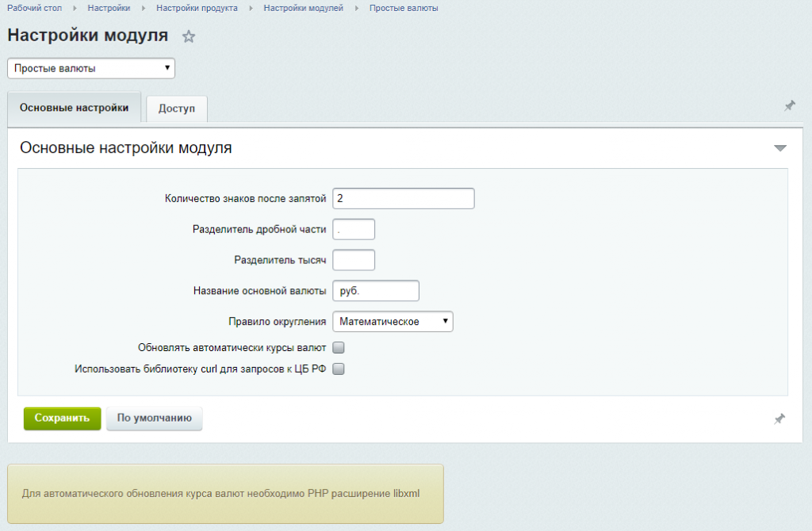This screenshot has width=812, height=531.
Task: Click the Использовать библиотеку curl label text
Action: coord(201,369)
